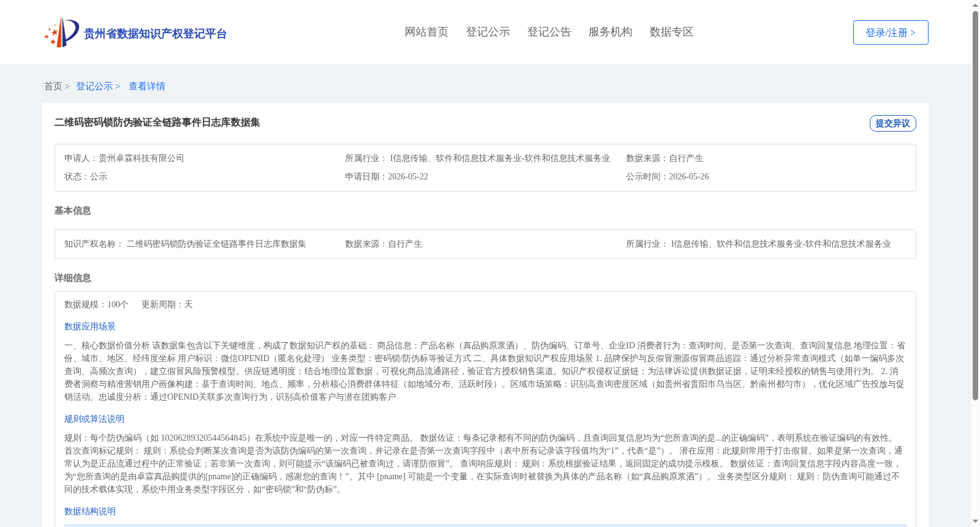Click 查看详情 breadcrumb link
The height and width of the screenshot is (527, 980).
click(x=147, y=86)
